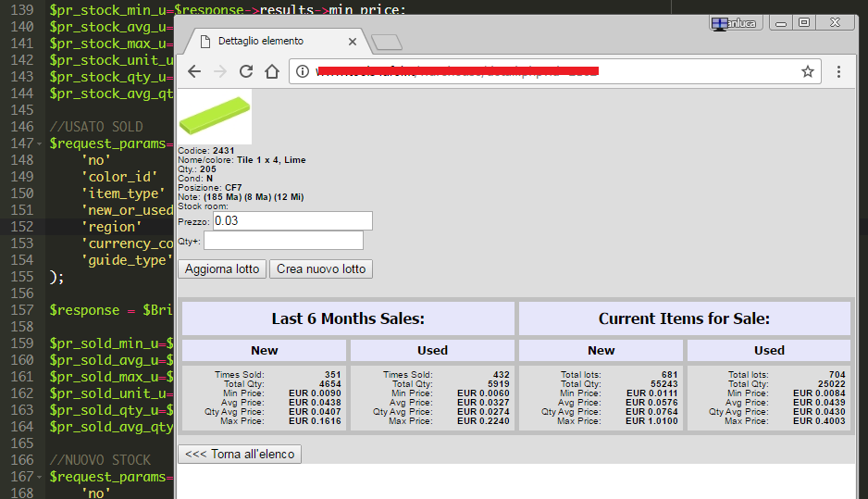Click for-sale Used Total lots 704
This screenshot has width=868, height=499.
tap(837, 374)
